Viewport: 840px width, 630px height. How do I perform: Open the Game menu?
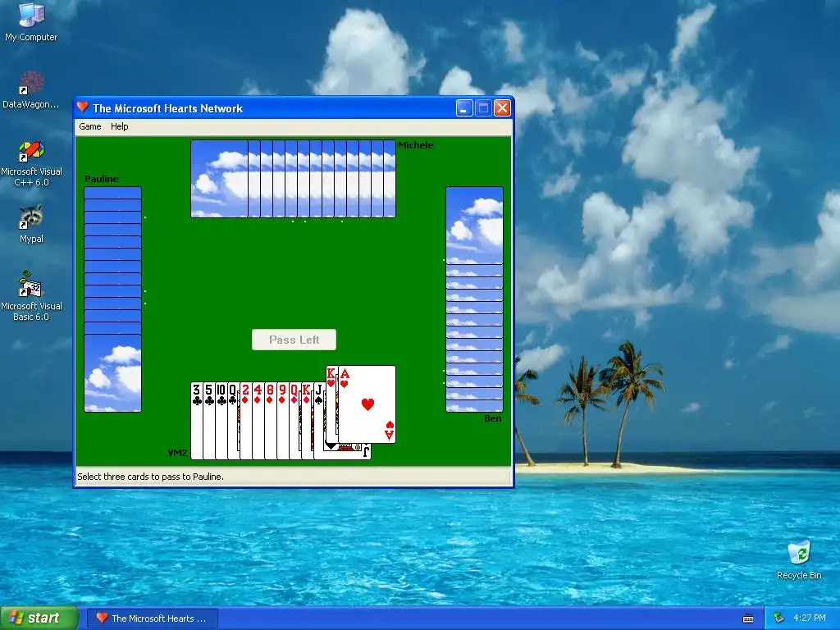pos(90,126)
